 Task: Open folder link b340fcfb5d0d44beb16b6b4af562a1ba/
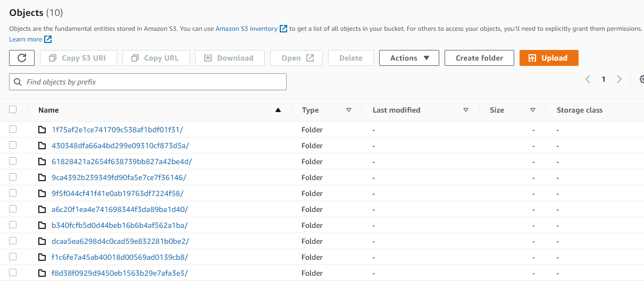pos(120,225)
